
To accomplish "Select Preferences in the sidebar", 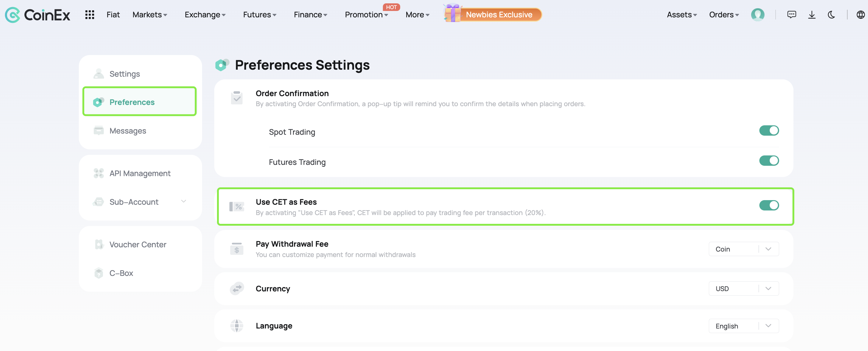I will click(x=139, y=101).
